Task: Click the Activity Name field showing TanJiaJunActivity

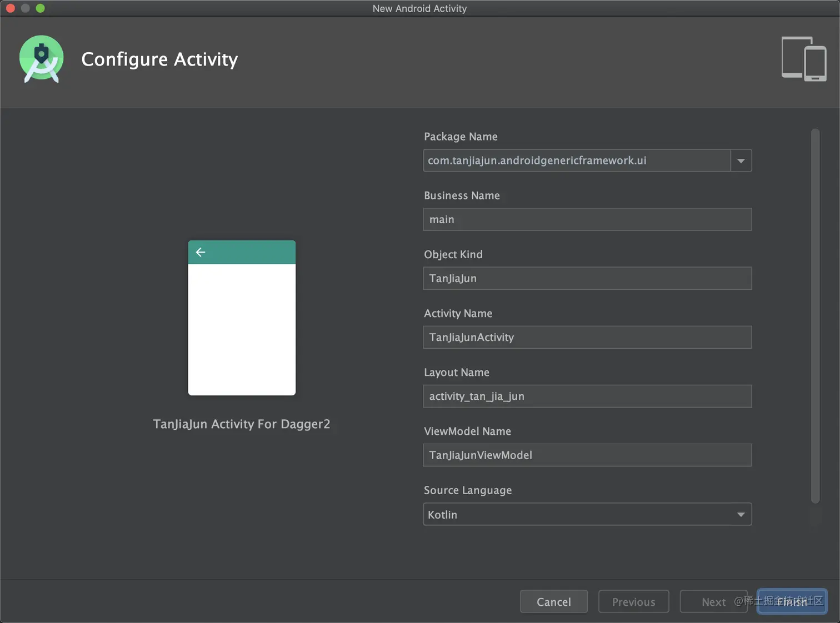Action: tap(587, 337)
